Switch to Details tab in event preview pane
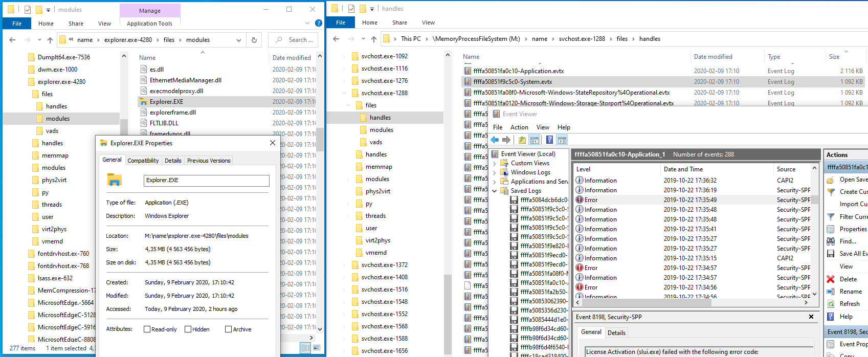This screenshot has width=868, height=357. (x=616, y=333)
